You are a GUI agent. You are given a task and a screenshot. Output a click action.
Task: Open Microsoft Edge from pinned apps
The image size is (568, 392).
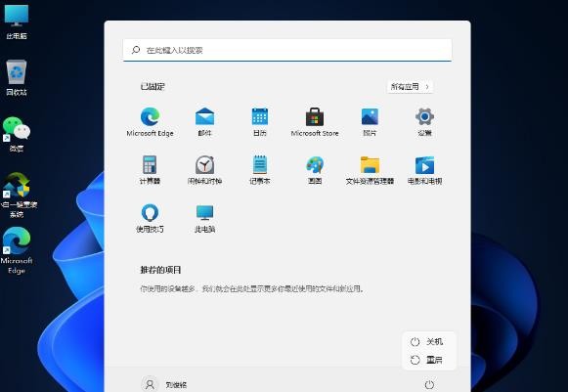150,122
